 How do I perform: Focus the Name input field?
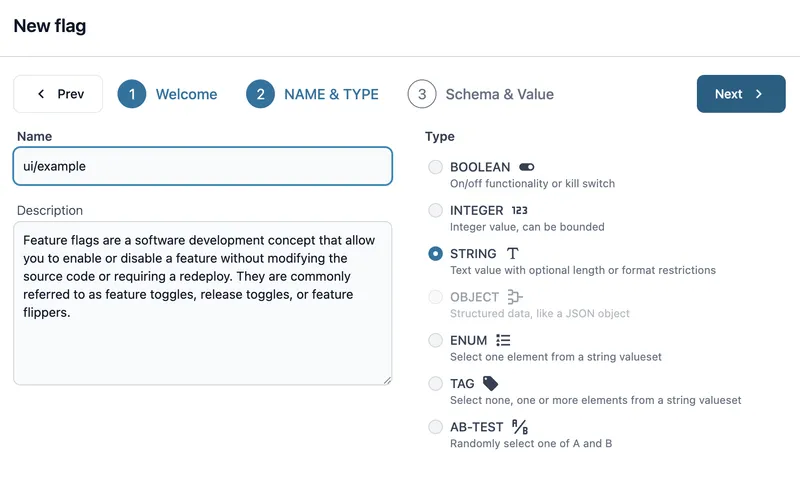point(202,166)
